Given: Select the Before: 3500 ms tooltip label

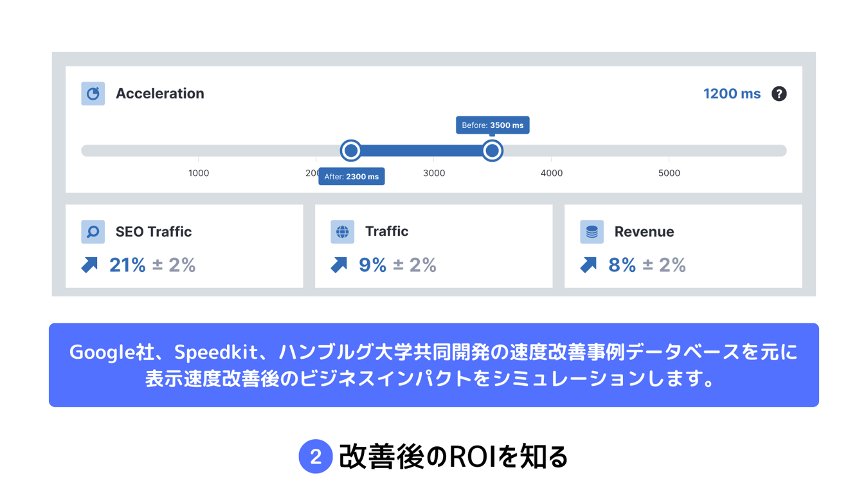Looking at the screenshot, I should click(x=493, y=125).
